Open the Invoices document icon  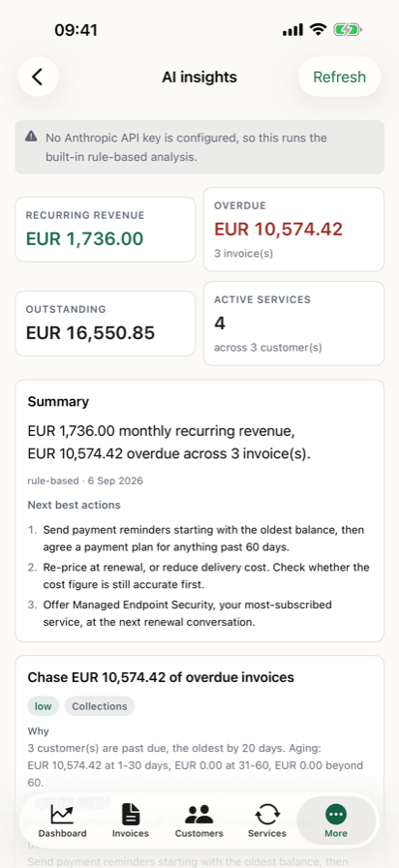pyautogui.click(x=131, y=815)
